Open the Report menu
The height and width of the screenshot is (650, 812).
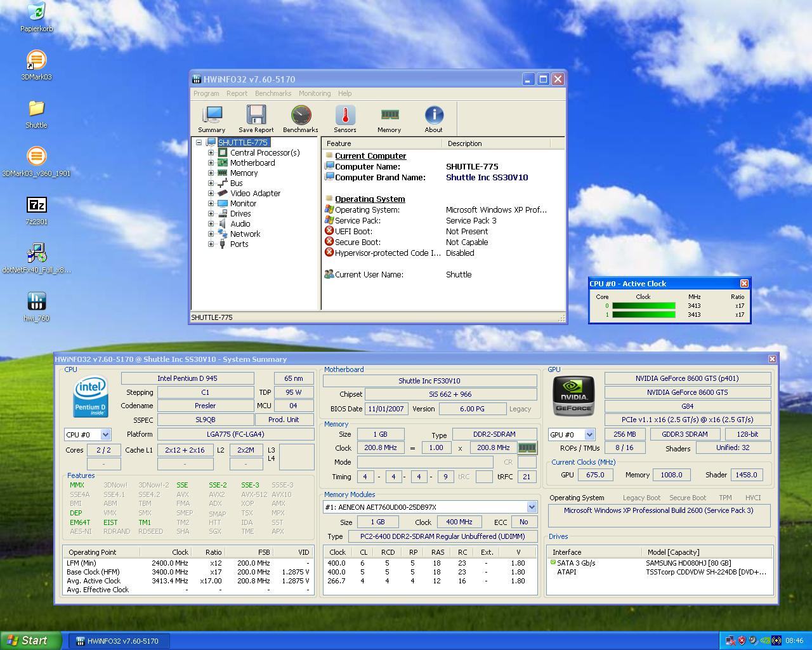[237, 93]
